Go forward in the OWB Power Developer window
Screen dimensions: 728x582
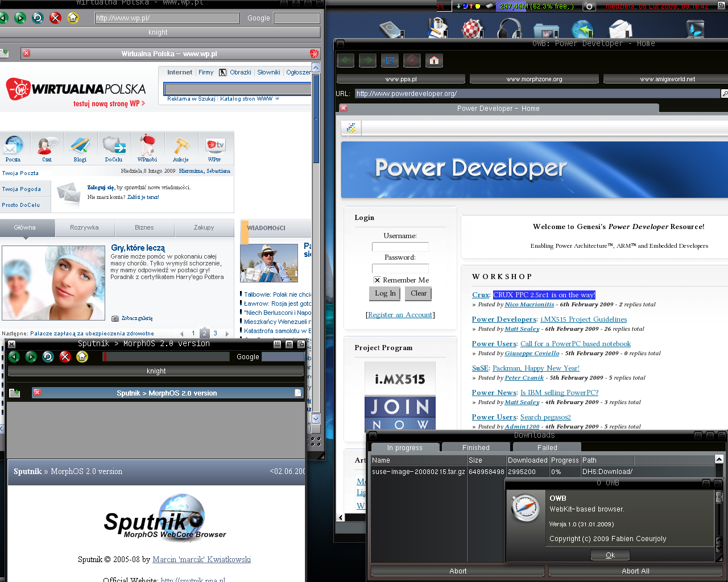coord(367,60)
